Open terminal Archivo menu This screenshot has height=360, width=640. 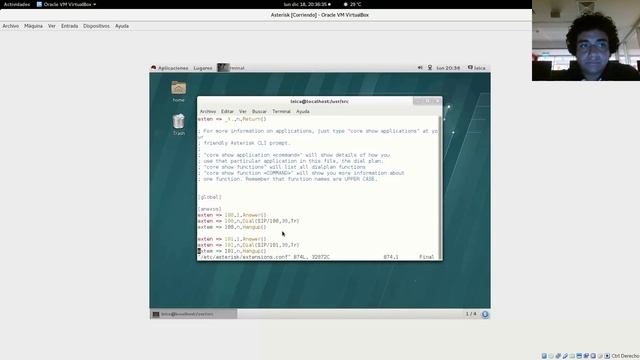[208, 111]
